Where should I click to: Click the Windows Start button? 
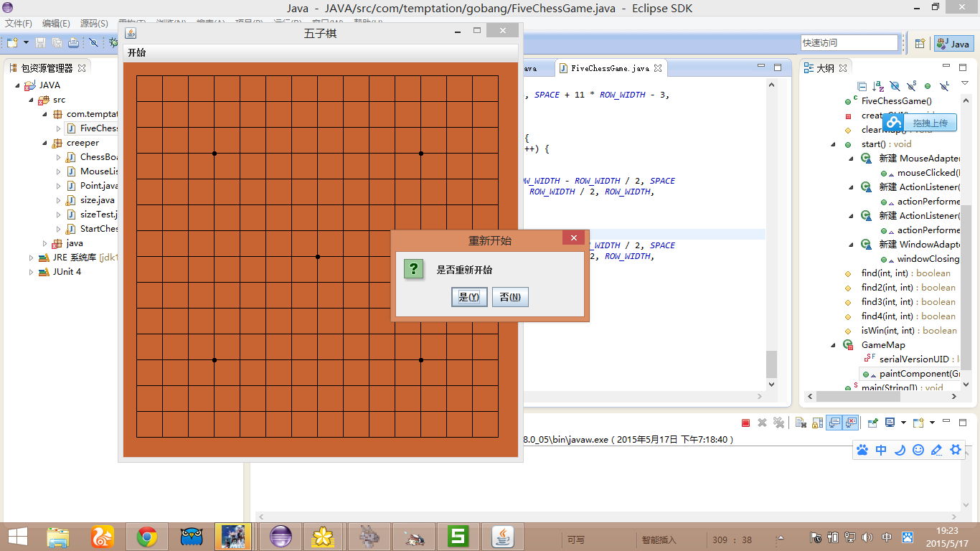point(17,537)
